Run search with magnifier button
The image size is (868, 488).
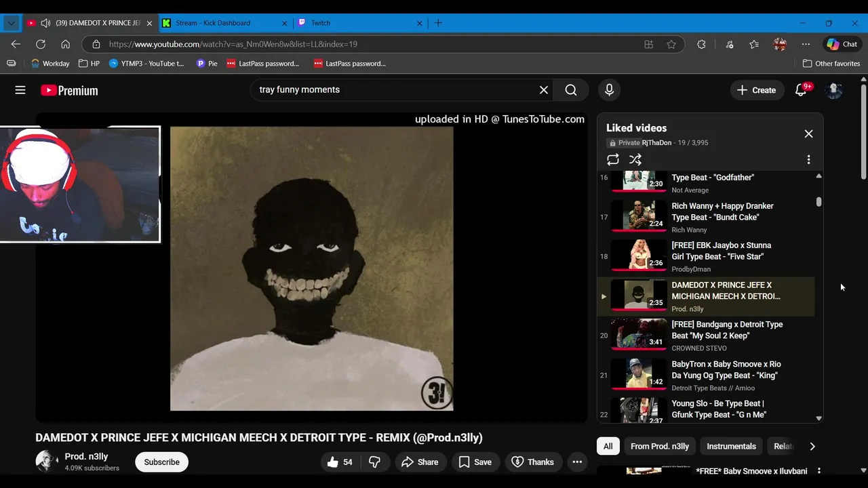[x=571, y=90]
